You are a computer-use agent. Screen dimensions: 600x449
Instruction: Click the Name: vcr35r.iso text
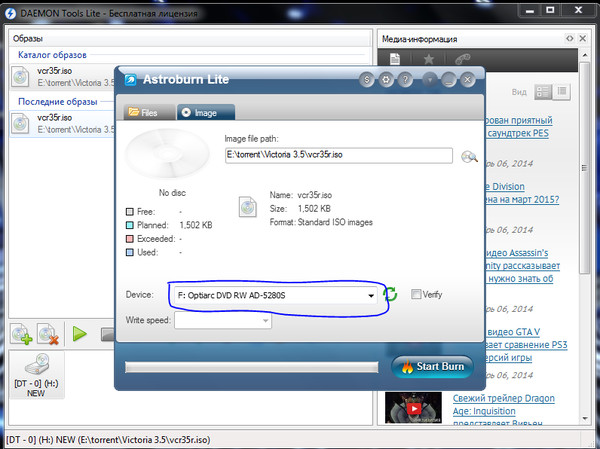pos(301,195)
